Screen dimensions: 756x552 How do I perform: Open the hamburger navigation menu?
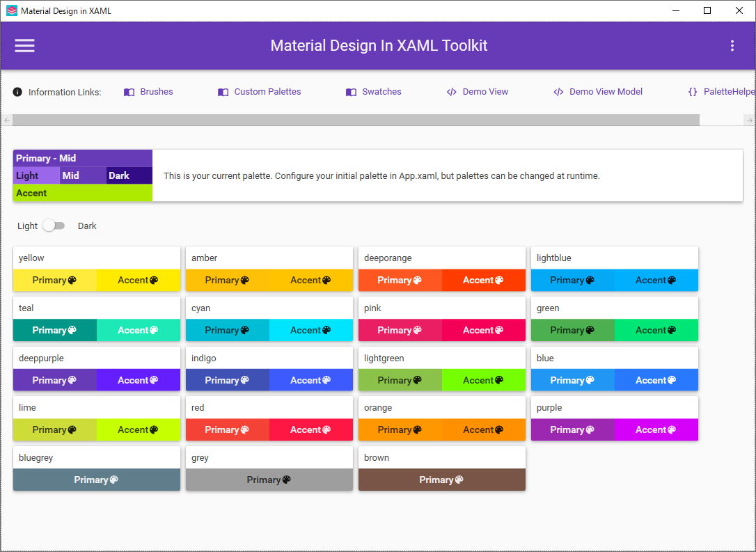pos(24,46)
